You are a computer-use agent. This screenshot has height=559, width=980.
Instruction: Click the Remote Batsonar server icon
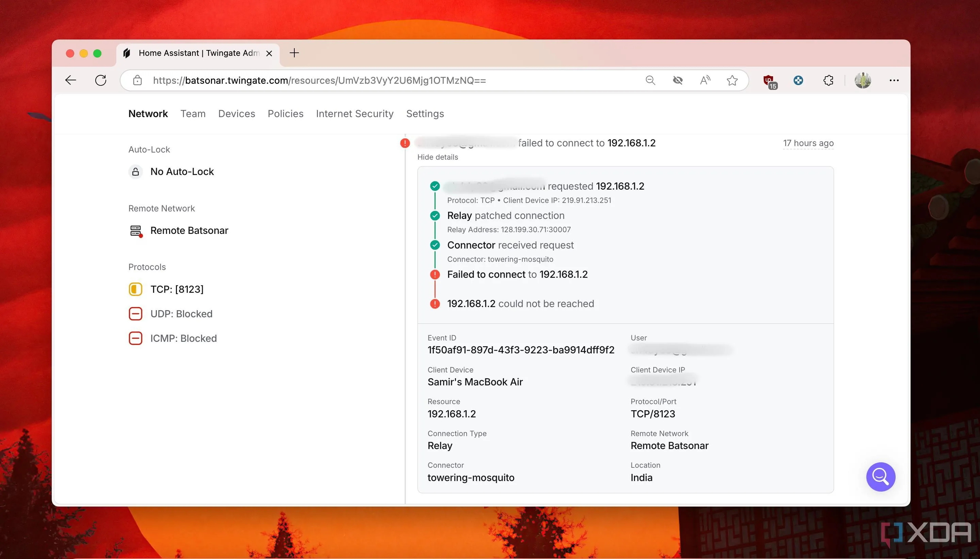click(136, 231)
